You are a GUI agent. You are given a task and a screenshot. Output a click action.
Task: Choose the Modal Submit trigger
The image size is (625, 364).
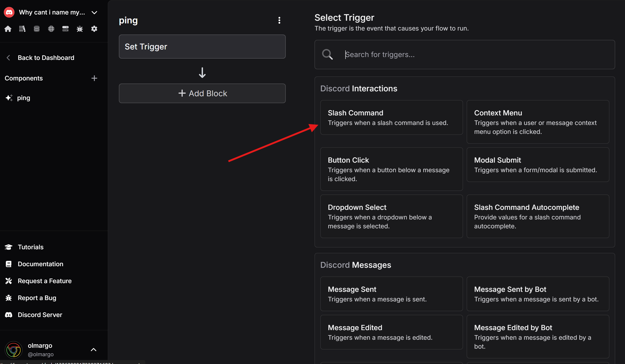(x=538, y=165)
